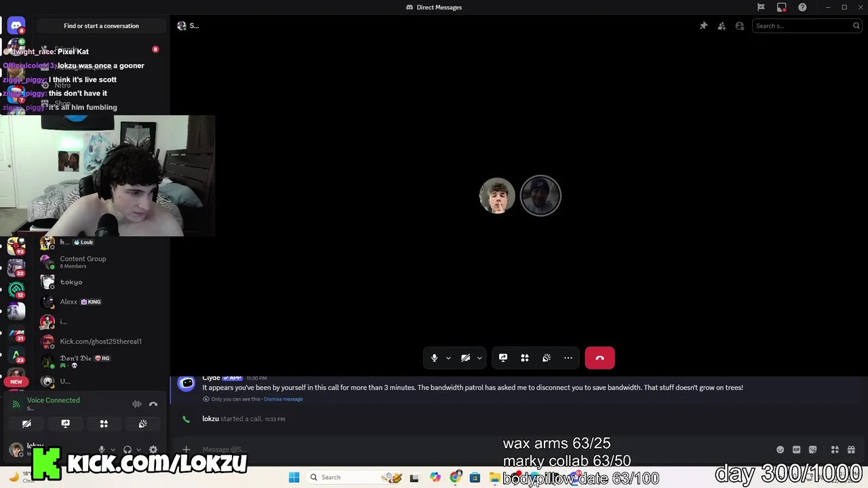
Task: Add friends to DM icon
Action: pyautogui.click(x=722, y=26)
